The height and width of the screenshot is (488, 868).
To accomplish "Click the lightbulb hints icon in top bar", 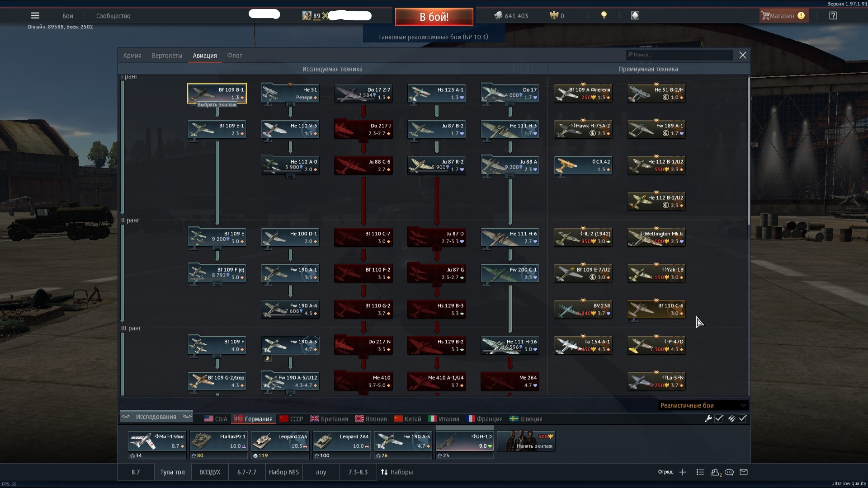I will click(x=604, y=15).
